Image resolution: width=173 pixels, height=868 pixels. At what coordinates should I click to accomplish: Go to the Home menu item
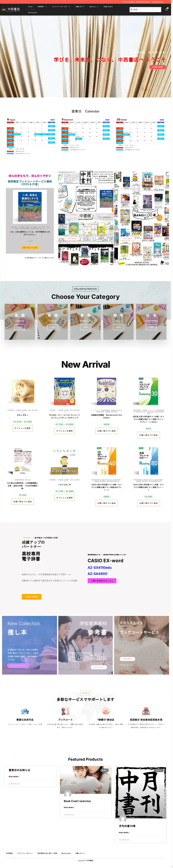coord(30,6)
